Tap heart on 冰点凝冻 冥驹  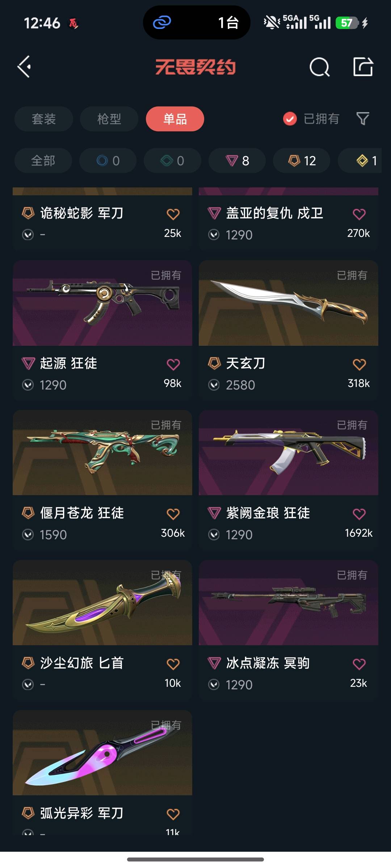coord(359,664)
